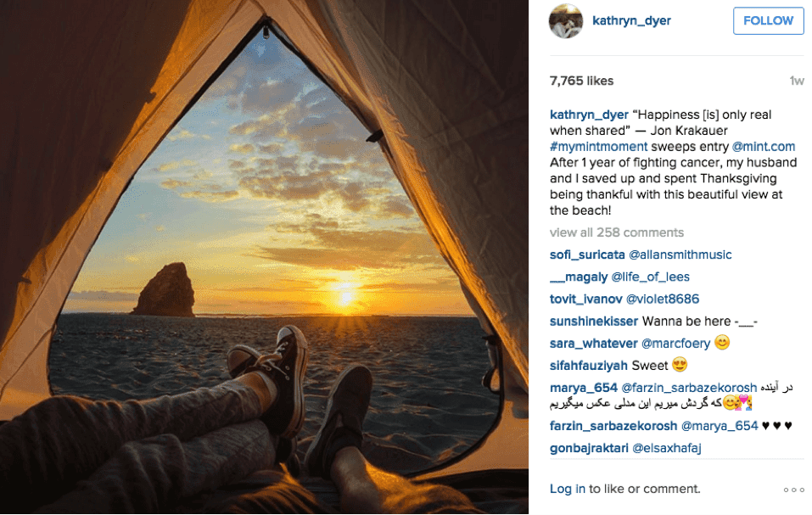This screenshot has width=812, height=515.
Task: Open sofi_suricata's profile
Action: pos(587,255)
